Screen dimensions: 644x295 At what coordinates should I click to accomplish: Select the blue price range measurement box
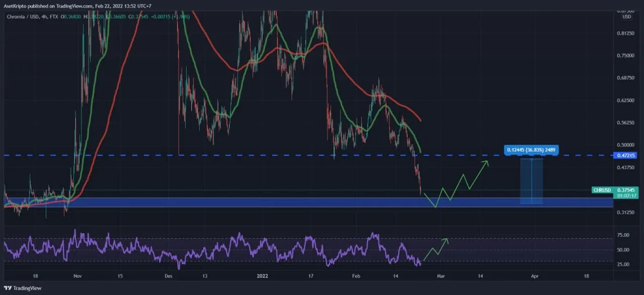click(531, 181)
